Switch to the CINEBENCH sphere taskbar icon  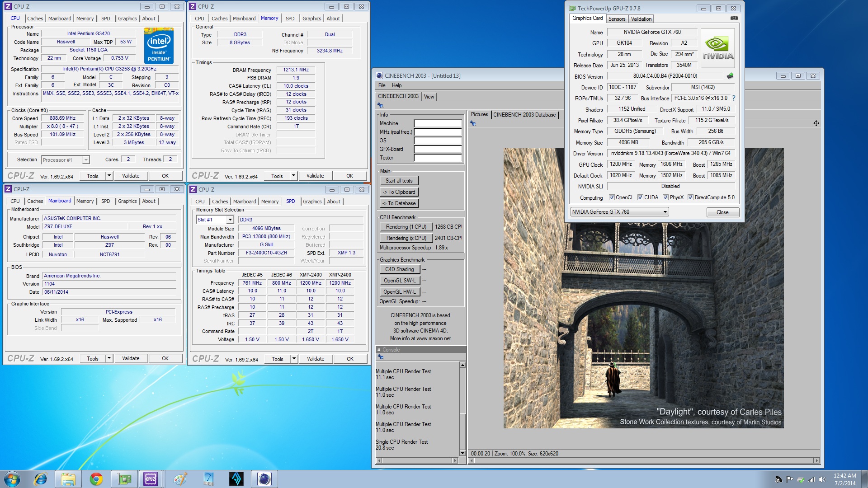point(264,479)
